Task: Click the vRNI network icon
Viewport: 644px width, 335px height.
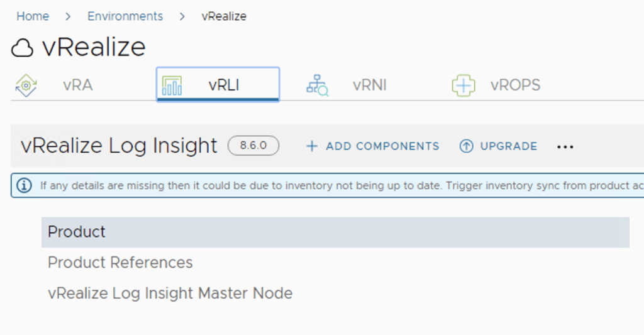Action: [317, 85]
